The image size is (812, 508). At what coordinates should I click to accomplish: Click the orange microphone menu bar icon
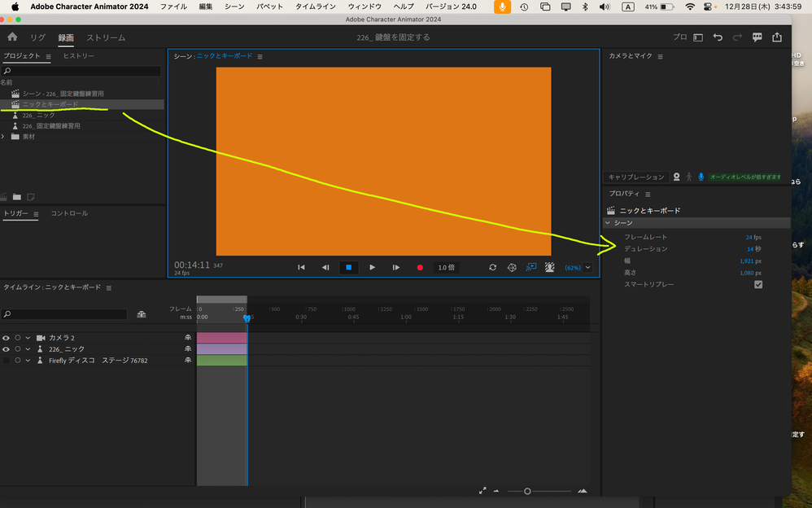point(502,7)
